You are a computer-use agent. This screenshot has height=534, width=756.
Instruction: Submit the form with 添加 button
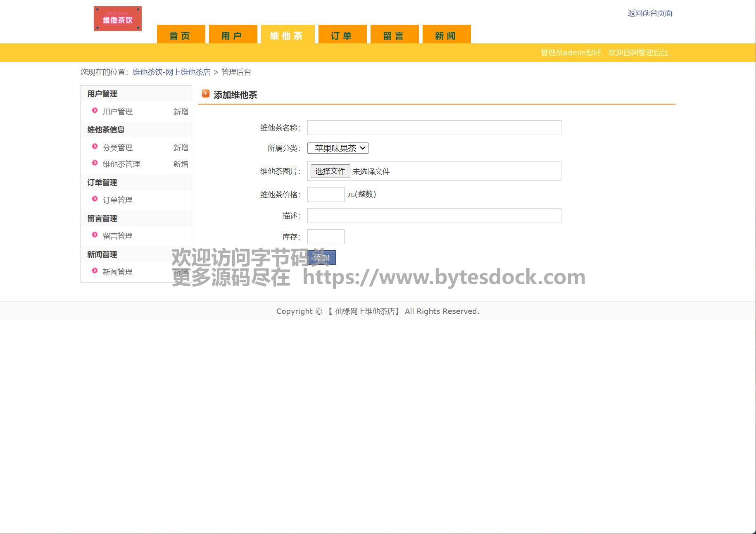click(x=322, y=258)
